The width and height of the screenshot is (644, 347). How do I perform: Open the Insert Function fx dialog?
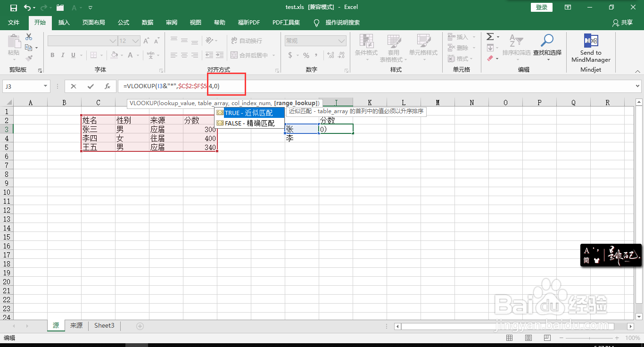tap(107, 86)
